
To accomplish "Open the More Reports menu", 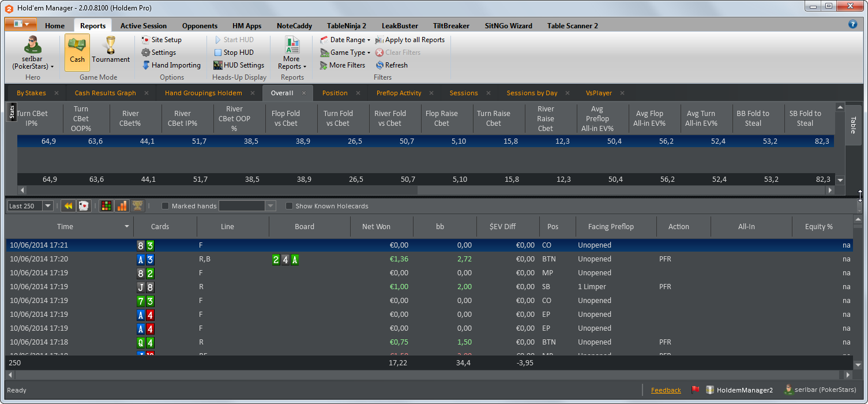I will tap(292, 53).
